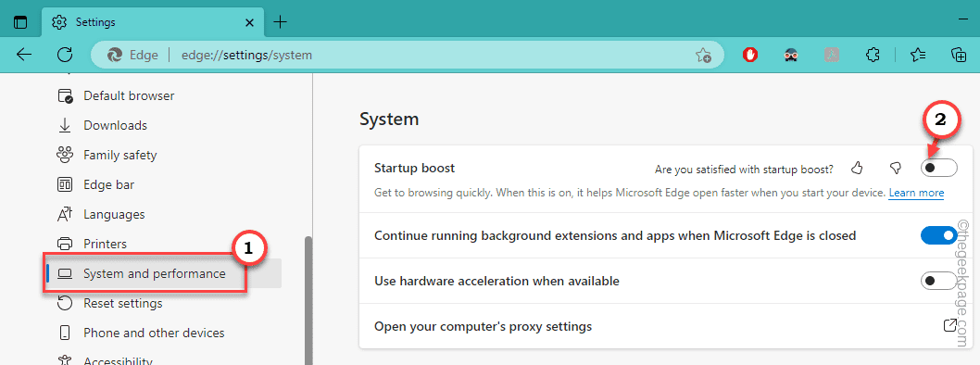Open the tab actions menu icon
The width and height of the screenshot is (980, 365).
(21, 22)
